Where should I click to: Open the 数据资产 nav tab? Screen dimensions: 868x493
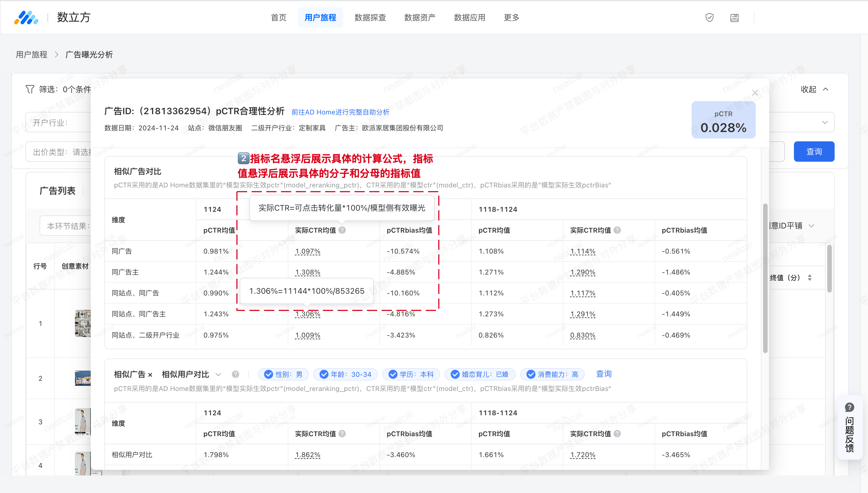[x=420, y=18]
